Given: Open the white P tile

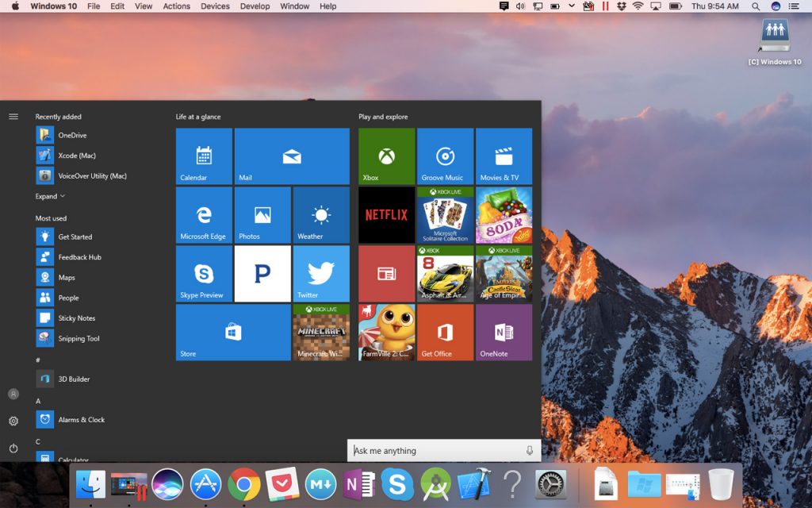Looking at the screenshot, I should pyautogui.click(x=262, y=274).
